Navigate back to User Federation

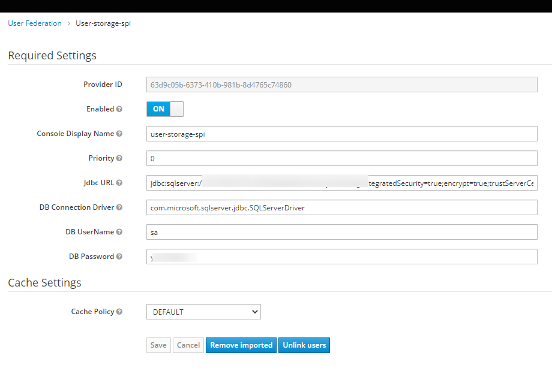pyautogui.click(x=34, y=23)
